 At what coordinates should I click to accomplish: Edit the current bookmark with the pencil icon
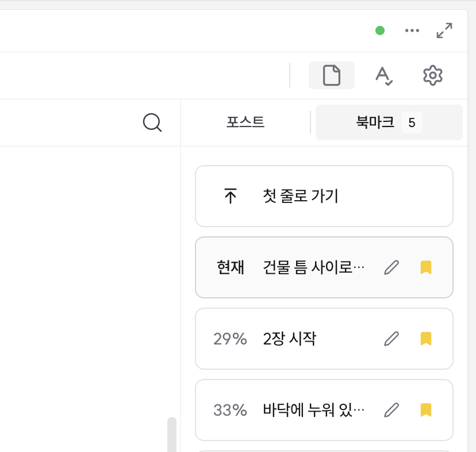tap(391, 267)
